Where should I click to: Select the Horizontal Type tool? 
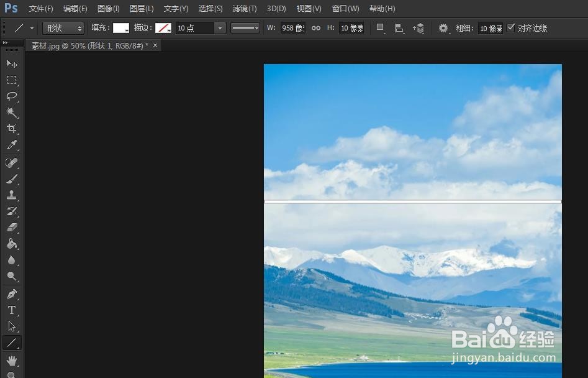click(12, 310)
